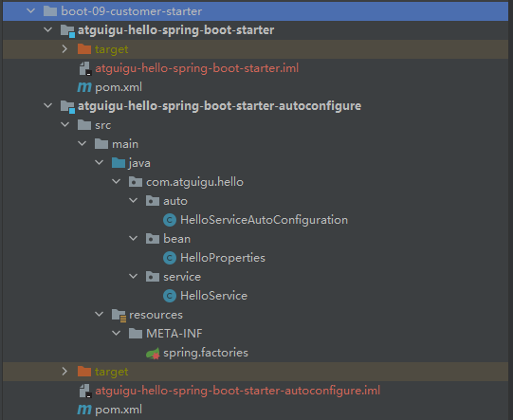Collapse the META-INF folder chevron
Screen dimensions: 513x420
[116, 334]
